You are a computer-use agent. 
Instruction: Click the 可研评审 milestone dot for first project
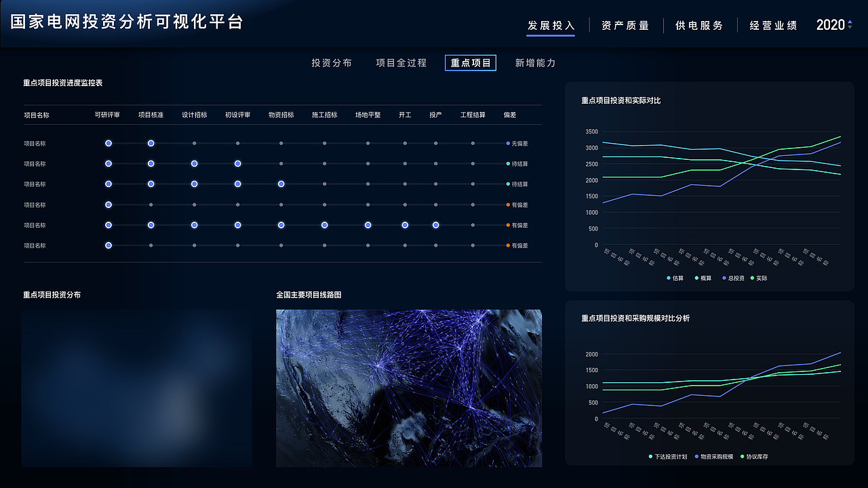pyautogui.click(x=108, y=143)
